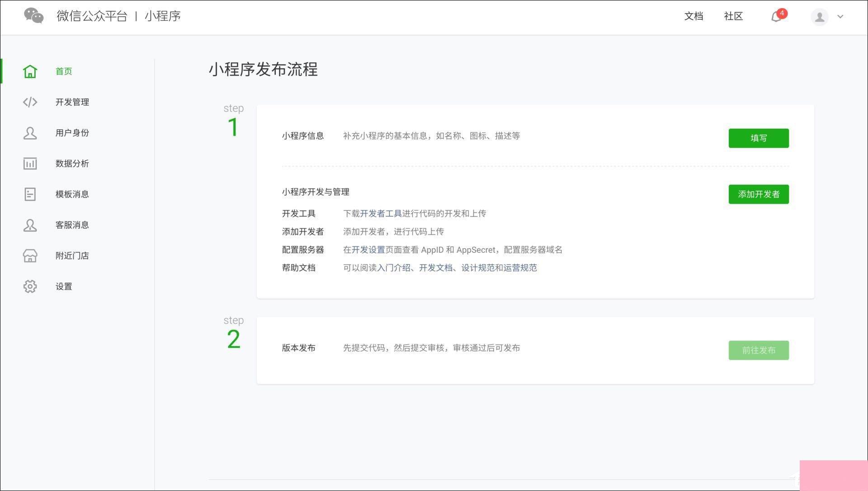Click the profile avatar image
The image size is (868, 491).
click(x=820, y=17)
